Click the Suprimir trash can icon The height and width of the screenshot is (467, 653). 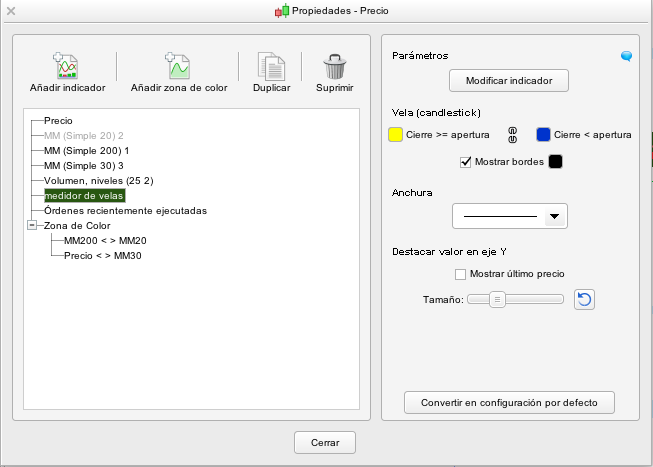(x=334, y=67)
